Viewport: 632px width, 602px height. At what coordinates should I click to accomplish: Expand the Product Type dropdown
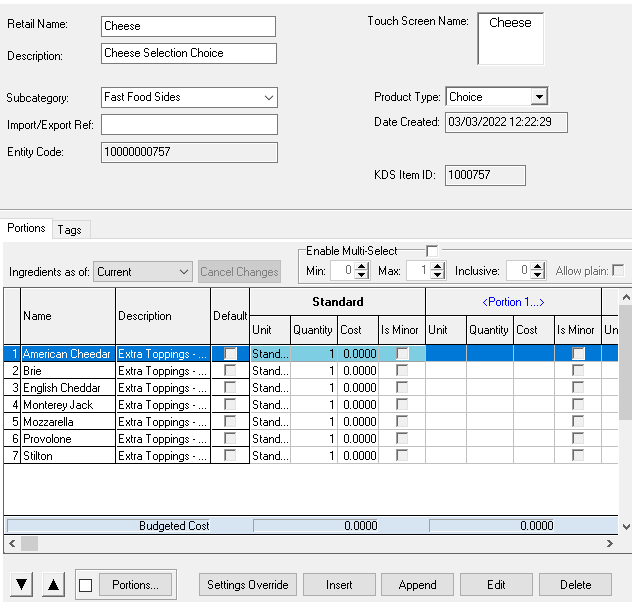coord(539,97)
